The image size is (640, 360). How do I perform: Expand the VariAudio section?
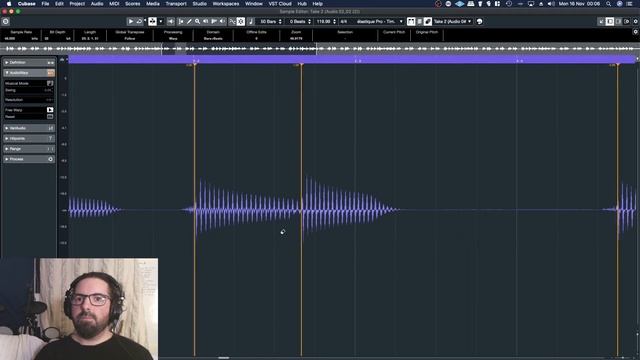click(29, 128)
